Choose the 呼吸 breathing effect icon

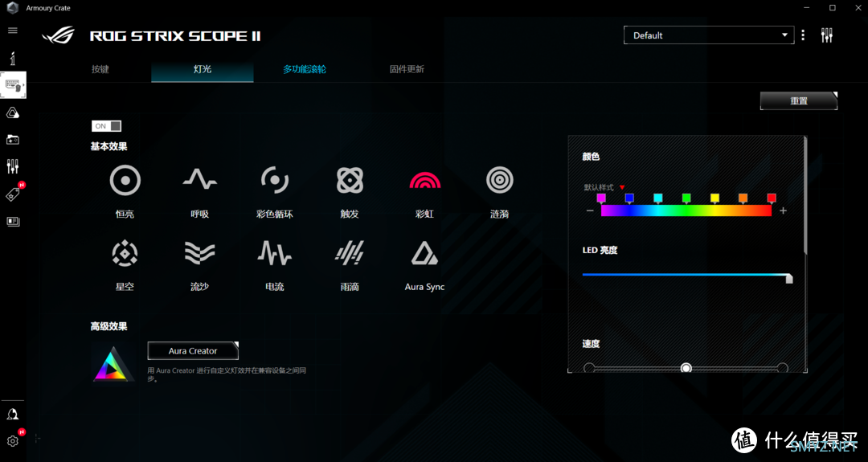(200, 180)
